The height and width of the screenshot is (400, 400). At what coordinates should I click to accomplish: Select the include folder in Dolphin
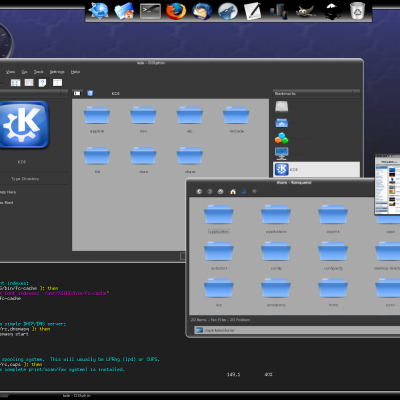point(236,120)
